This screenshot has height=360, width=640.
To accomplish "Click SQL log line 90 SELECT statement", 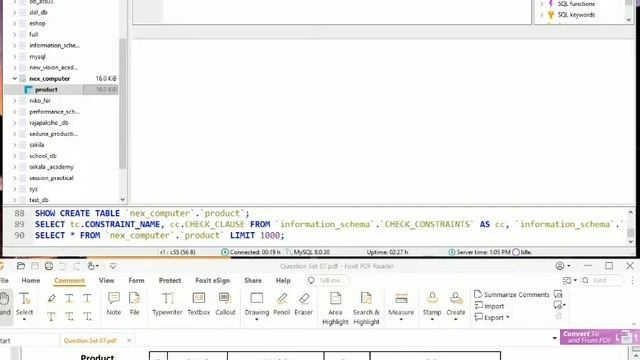I will pos(160,236).
